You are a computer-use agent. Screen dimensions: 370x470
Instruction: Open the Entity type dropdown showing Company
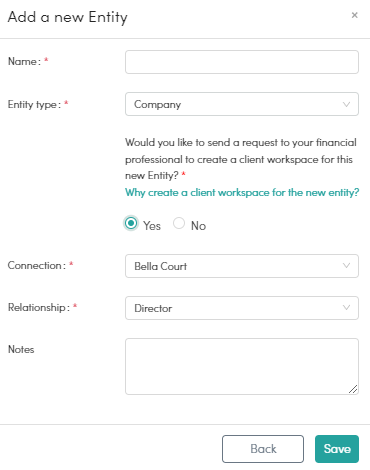pos(242,104)
